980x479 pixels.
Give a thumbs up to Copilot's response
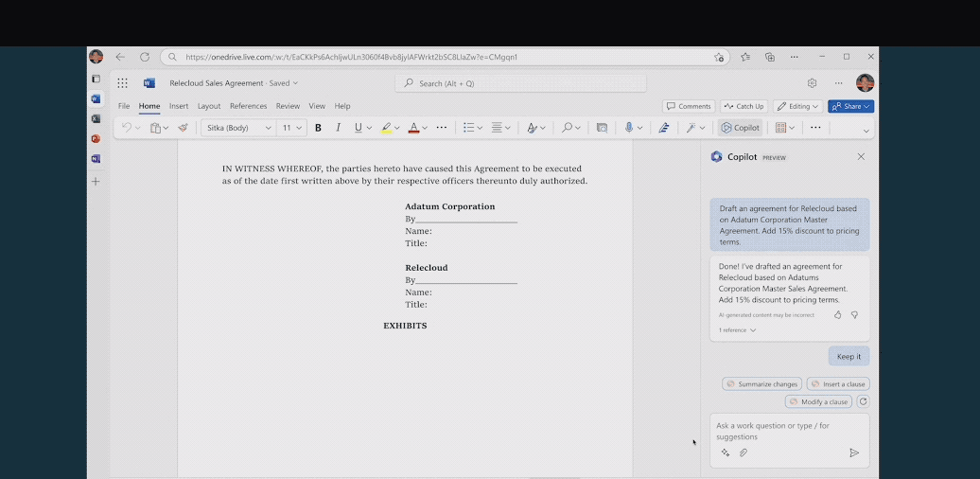click(837, 314)
